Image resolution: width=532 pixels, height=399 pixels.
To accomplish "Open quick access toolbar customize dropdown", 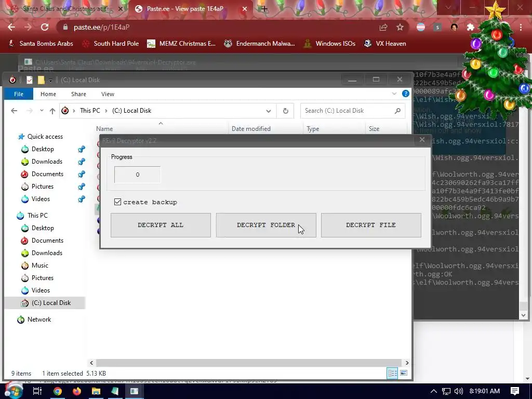I will pyautogui.click(x=50, y=81).
